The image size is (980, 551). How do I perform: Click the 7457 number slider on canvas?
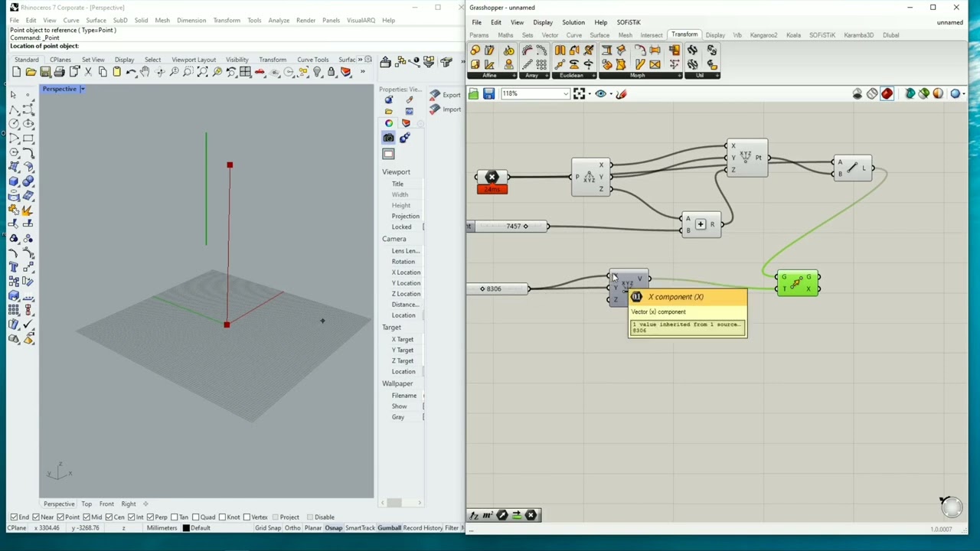pyautogui.click(x=508, y=227)
